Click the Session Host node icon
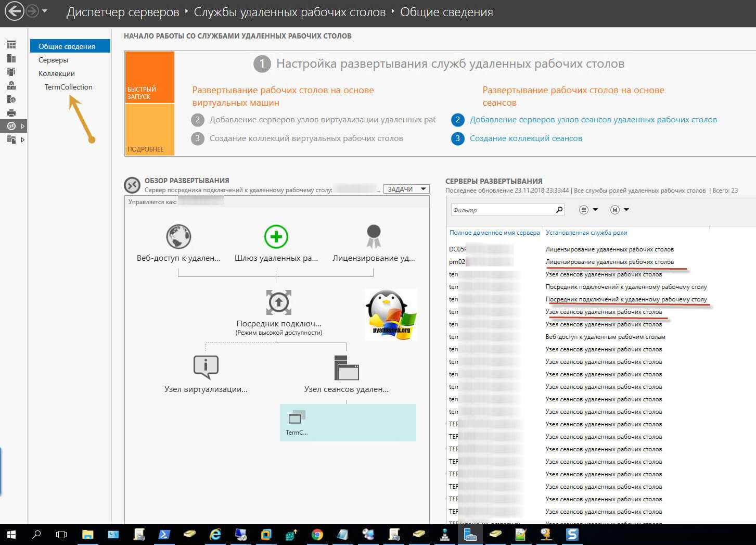Viewport: 756px width, 545px height. pyautogui.click(x=347, y=368)
